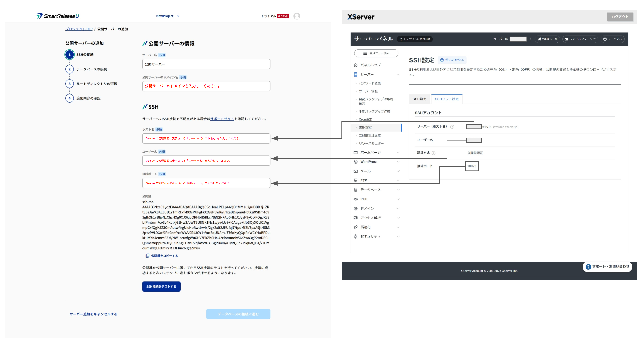This screenshot has height=338, width=644.
Task: Open the サポートサイト link
Action: tap(222, 119)
